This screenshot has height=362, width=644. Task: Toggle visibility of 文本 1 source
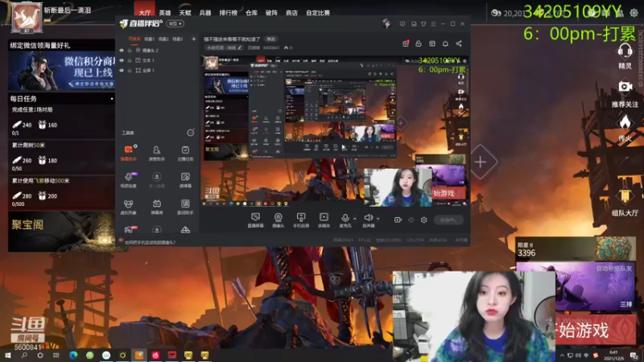[x=122, y=60]
